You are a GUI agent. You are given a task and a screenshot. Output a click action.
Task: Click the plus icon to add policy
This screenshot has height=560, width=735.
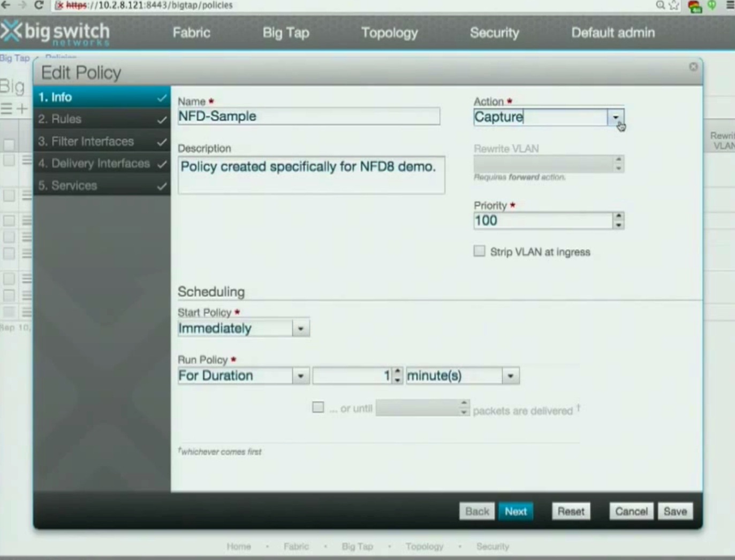22,109
